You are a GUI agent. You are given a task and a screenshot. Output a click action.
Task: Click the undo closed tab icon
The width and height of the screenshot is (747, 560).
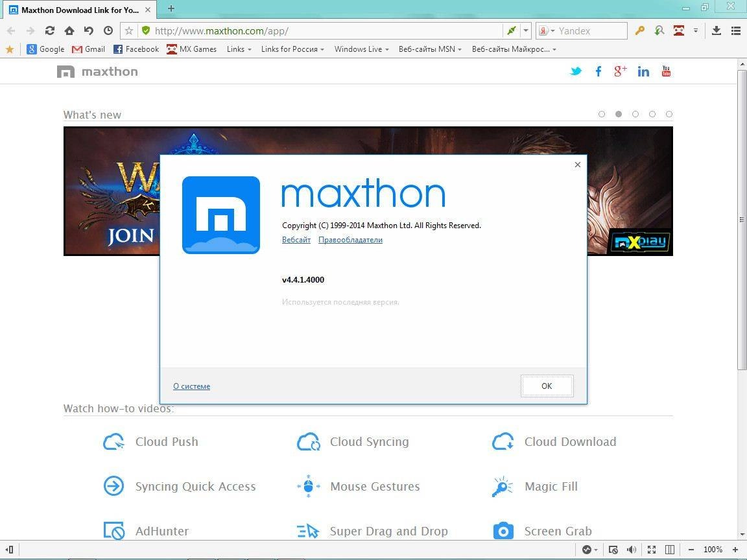tap(89, 31)
